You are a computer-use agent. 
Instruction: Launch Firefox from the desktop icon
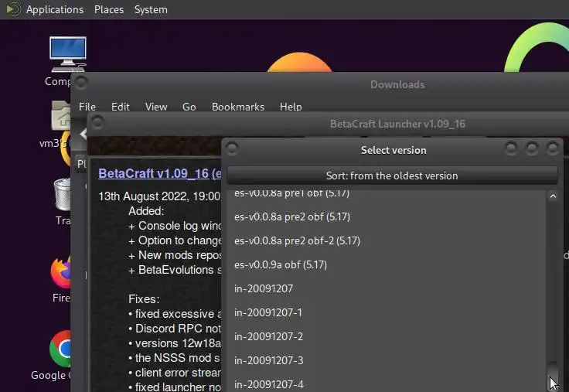(x=61, y=272)
